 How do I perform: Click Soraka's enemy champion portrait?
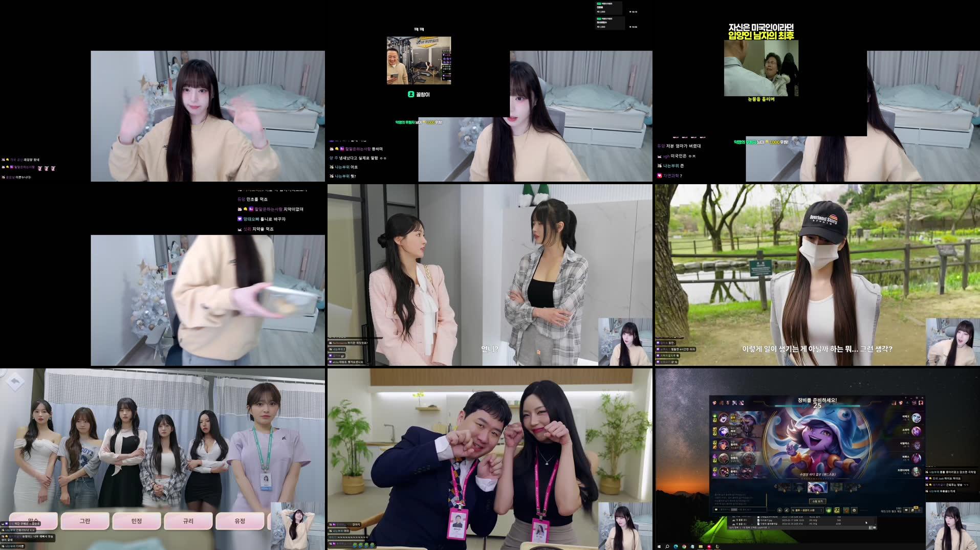(917, 430)
